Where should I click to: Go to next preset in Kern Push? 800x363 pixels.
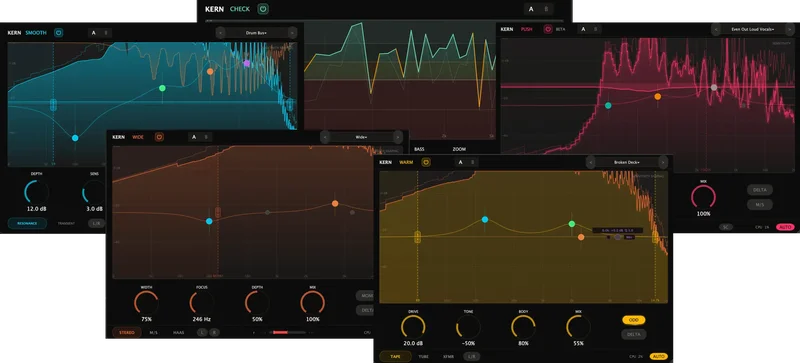[790, 29]
